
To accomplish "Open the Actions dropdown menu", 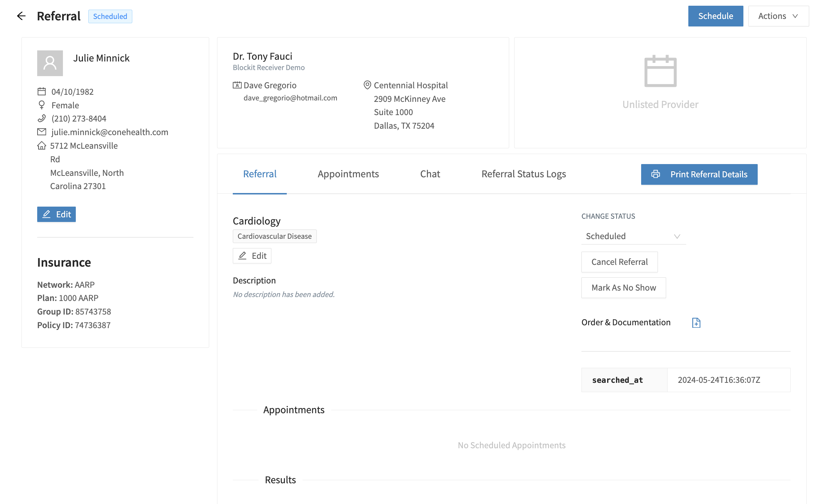I will point(778,16).
